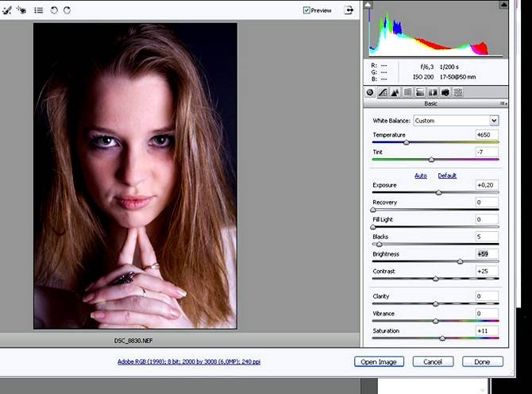Select the Red Eye Removal tool
The height and width of the screenshot is (394, 532).
(x=20, y=10)
